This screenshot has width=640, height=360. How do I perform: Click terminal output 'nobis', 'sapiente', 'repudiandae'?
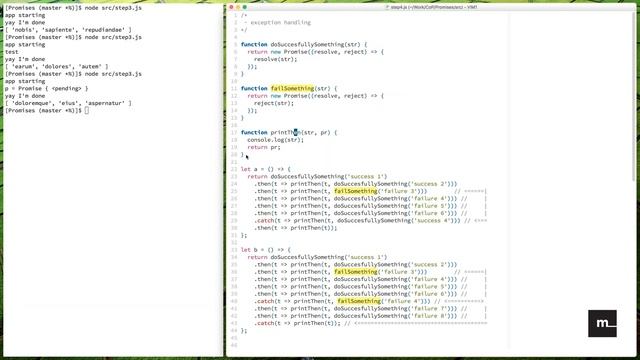click(x=68, y=30)
